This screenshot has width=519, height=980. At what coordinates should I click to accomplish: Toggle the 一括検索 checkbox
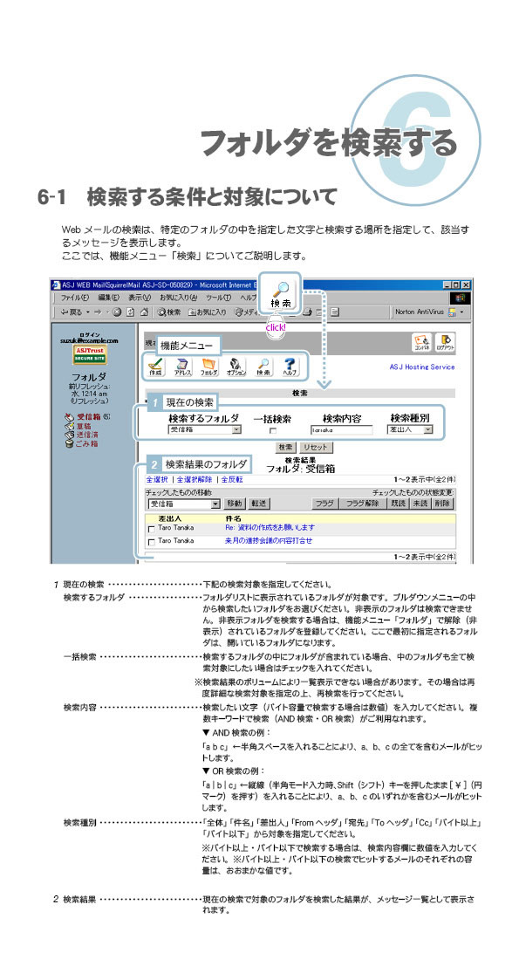coord(271,430)
